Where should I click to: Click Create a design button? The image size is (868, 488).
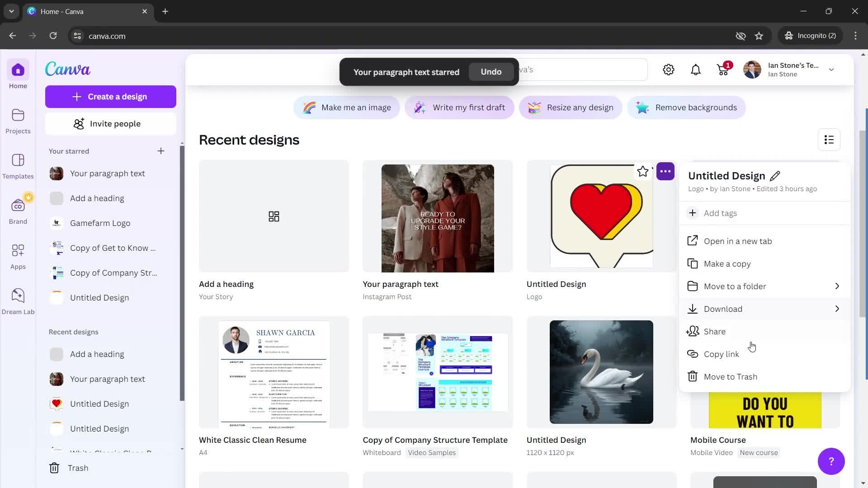(x=111, y=97)
